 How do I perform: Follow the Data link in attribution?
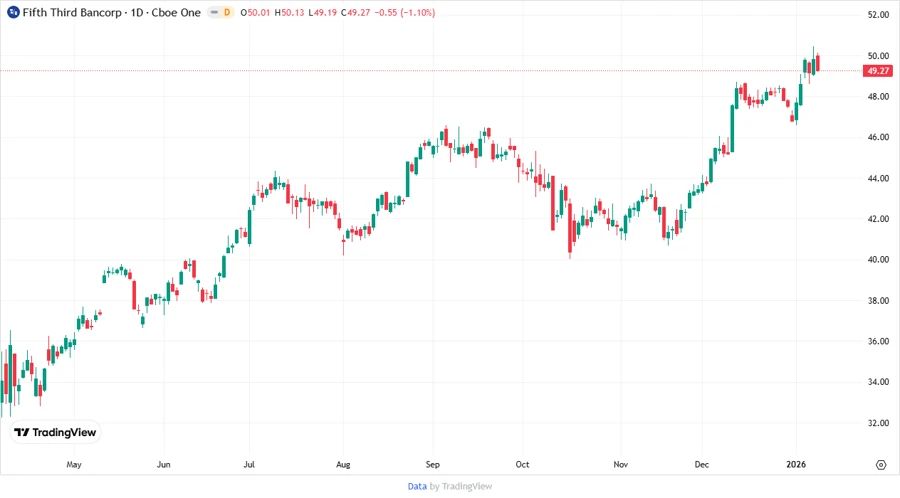(x=417, y=486)
